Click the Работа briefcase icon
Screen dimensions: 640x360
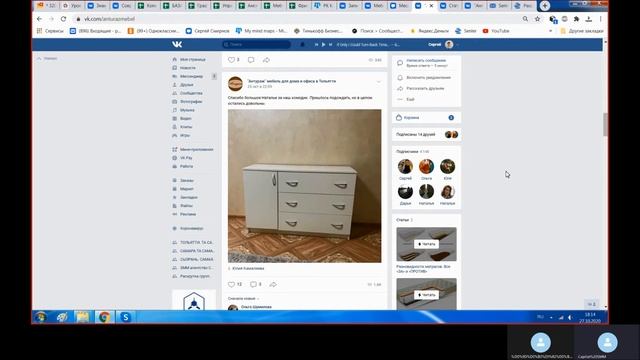[175, 167]
